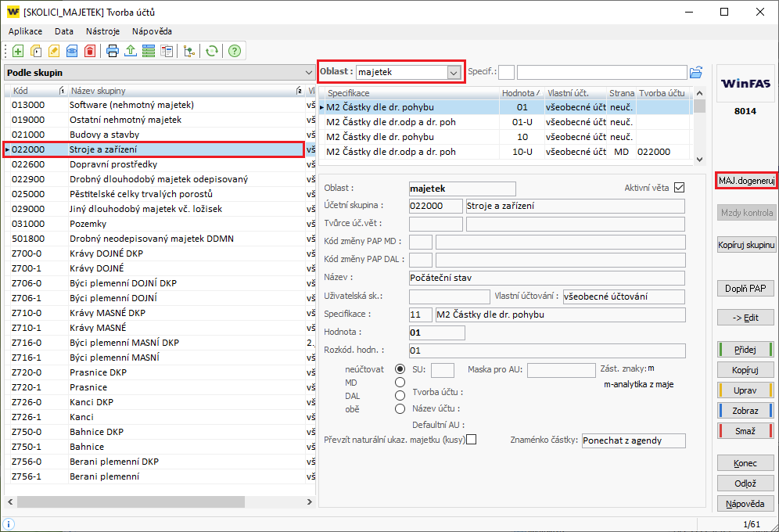The width and height of the screenshot is (779, 532).
Task: Click the Nápověda button at bottom right
Action: coord(745,504)
